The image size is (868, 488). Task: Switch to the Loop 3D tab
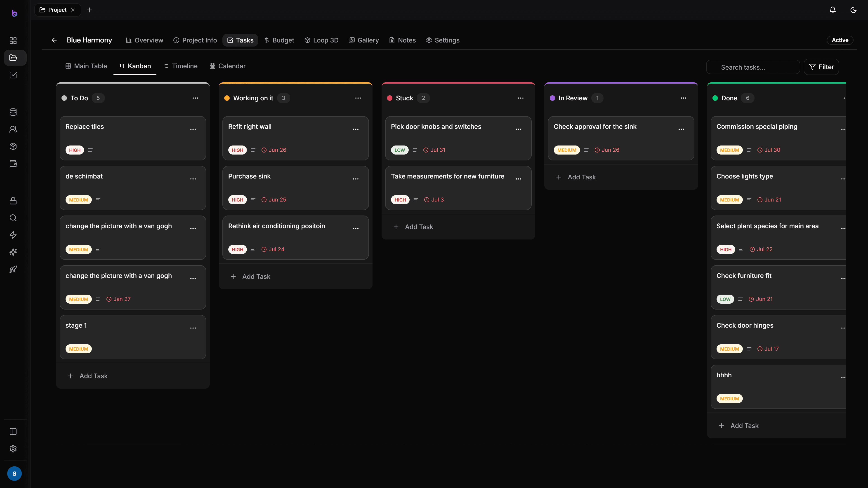(x=321, y=40)
